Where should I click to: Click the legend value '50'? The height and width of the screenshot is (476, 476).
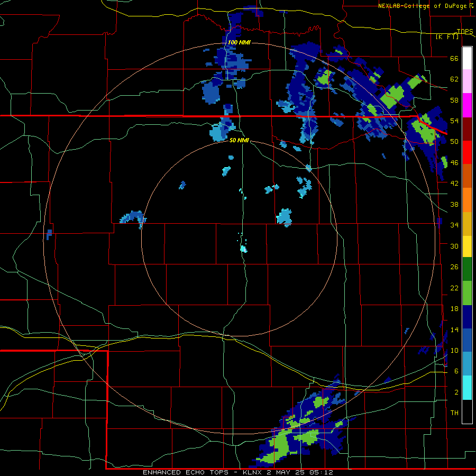tap(454, 142)
